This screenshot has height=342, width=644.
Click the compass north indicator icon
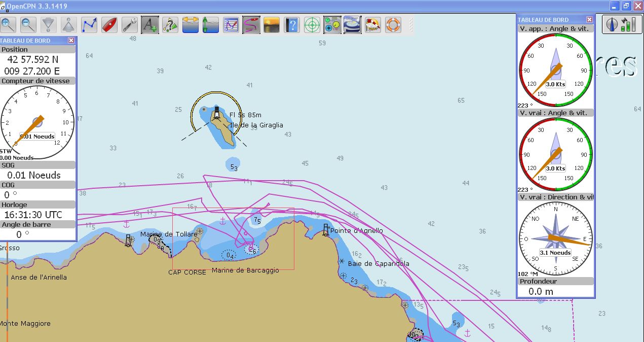point(612,24)
